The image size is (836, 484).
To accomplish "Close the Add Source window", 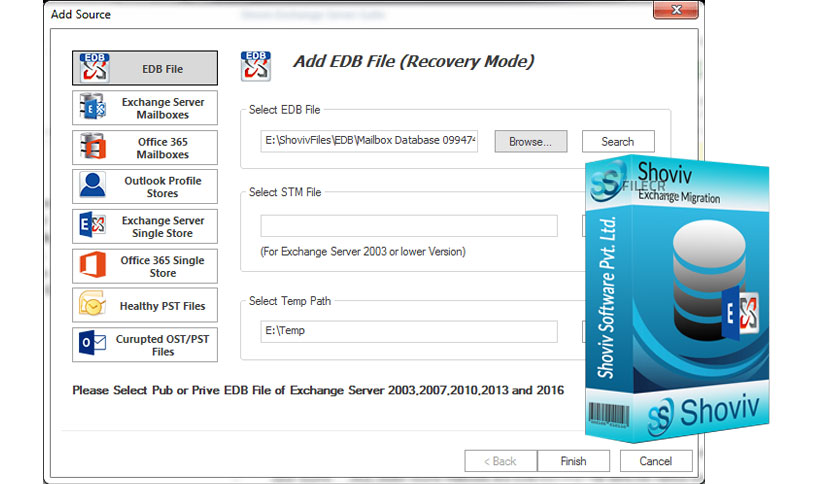I will point(676,10).
